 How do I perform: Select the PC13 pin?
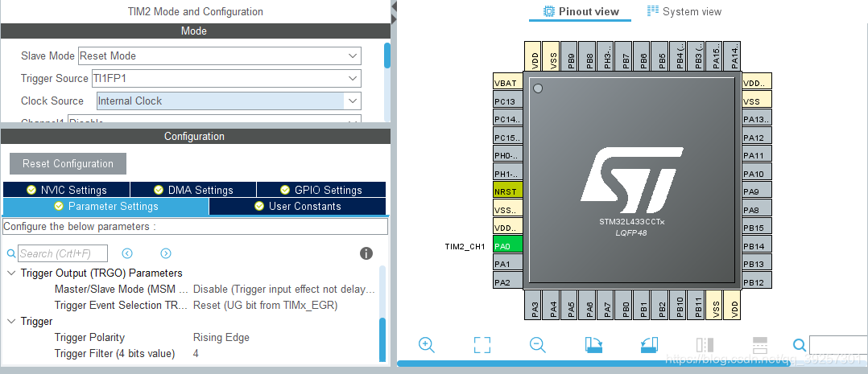507,101
